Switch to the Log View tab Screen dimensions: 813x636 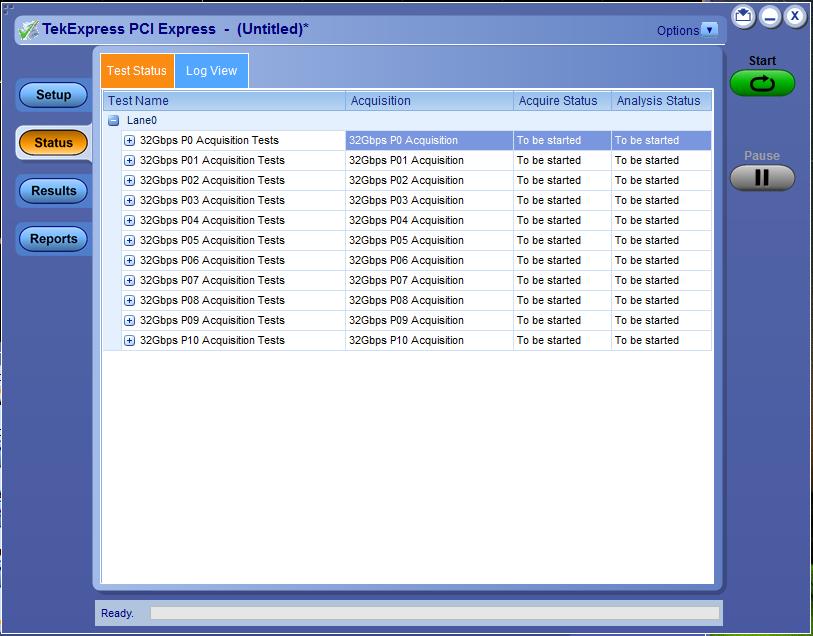tap(212, 70)
